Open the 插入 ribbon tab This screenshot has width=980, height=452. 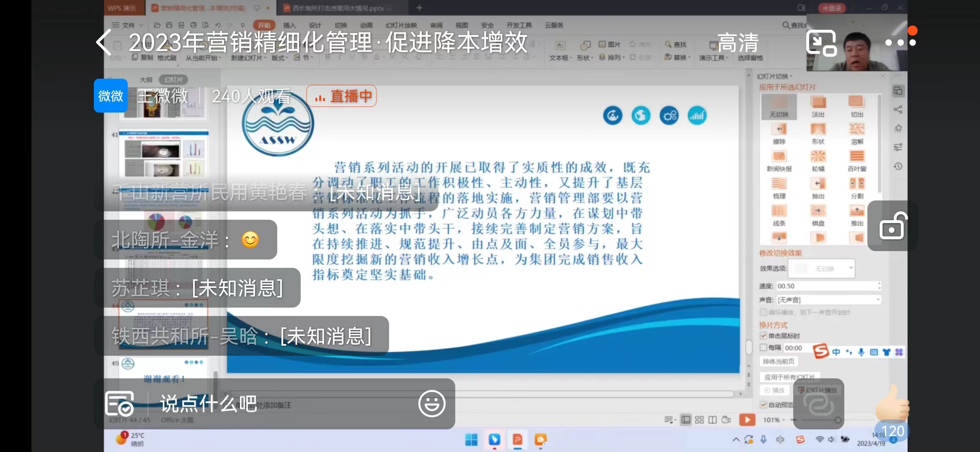[x=289, y=25]
